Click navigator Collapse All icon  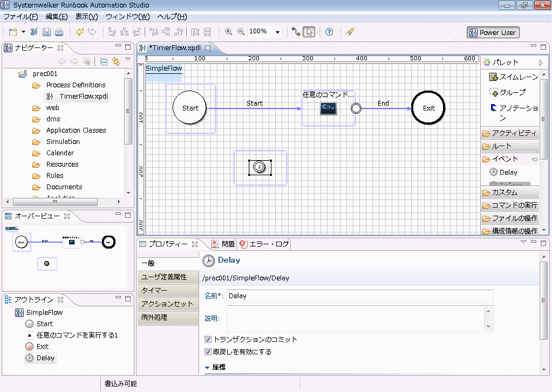click(104, 61)
